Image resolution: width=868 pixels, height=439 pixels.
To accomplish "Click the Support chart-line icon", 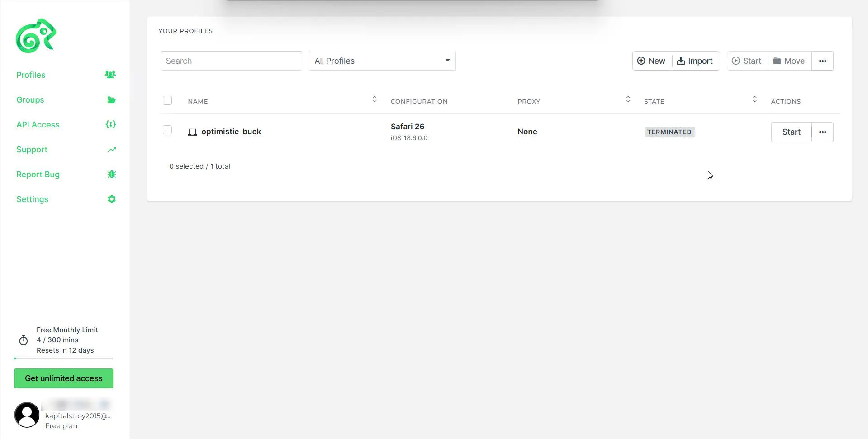I will [112, 150].
